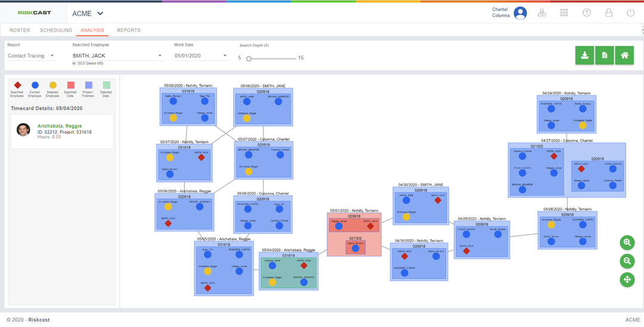Select SMITH, JACK diamond in 05/05/2020 card
This screenshot has height=327, width=644.
click(208, 288)
